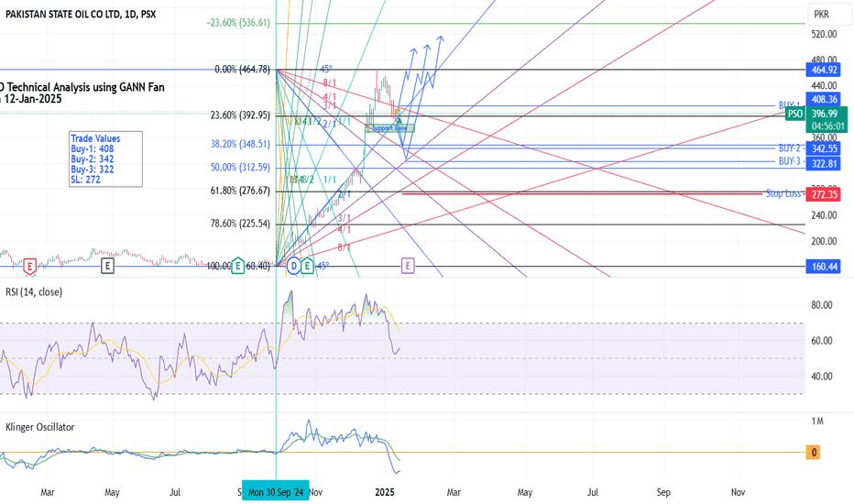Click the 80.00 RSI scale value
This screenshot has width=854, height=504.
click(822, 305)
